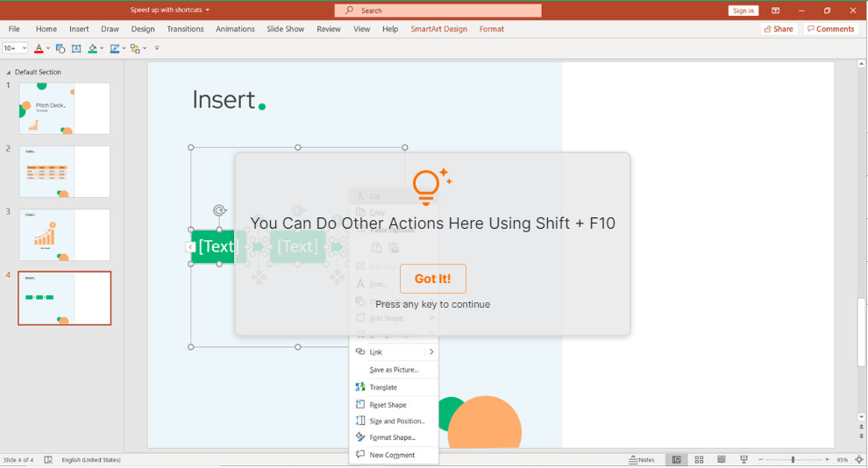Open the Comments pane button
868x468 pixels.
830,29
